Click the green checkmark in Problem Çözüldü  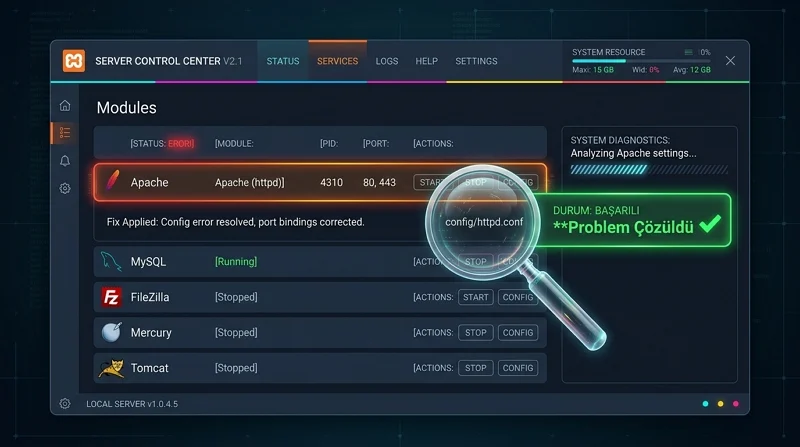(710, 224)
